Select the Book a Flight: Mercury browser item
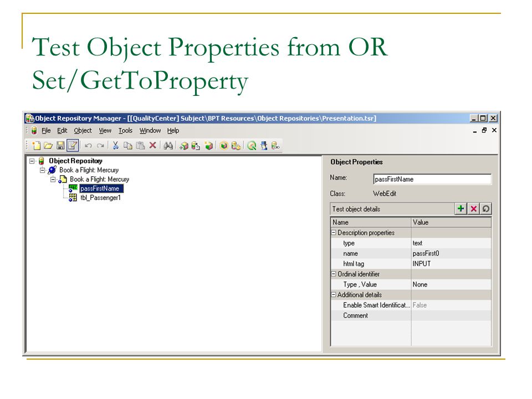This screenshot has height=399, width=532. (x=89, y=170)
